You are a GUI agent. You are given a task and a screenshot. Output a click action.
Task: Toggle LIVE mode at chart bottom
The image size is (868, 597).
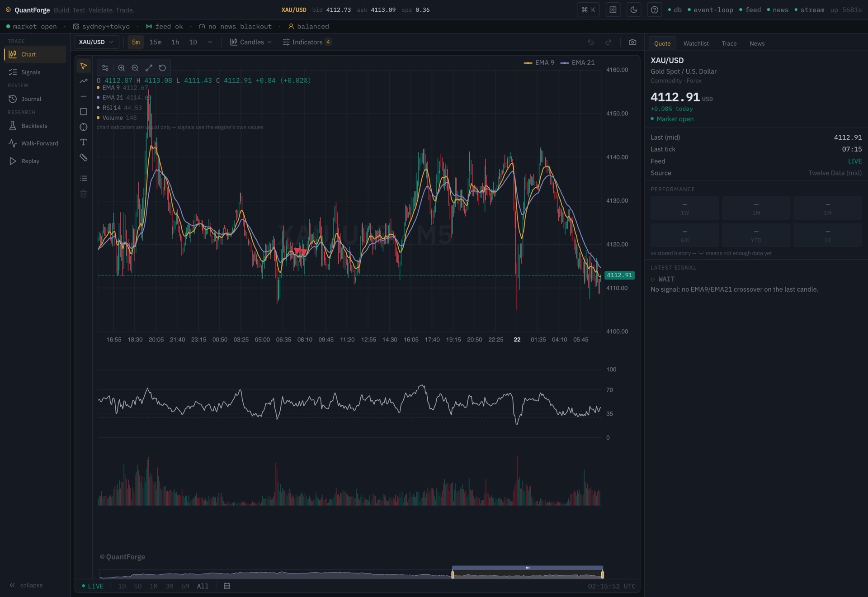click(x=93, y=586)
